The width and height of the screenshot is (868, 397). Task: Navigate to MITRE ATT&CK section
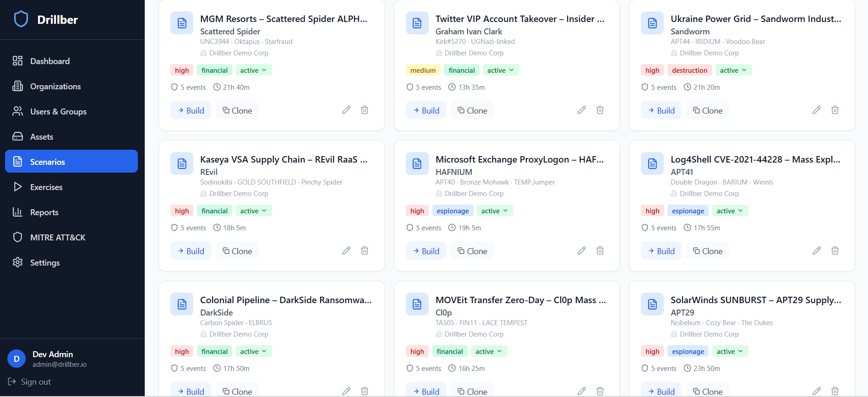point(58,237)
